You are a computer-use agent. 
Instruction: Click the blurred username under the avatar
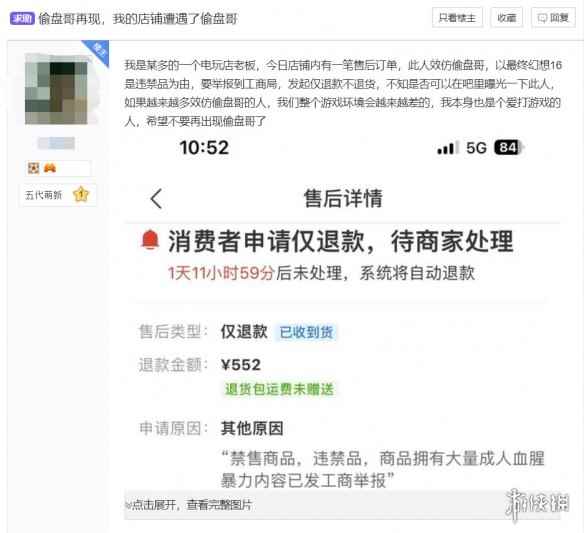[56, 143]
